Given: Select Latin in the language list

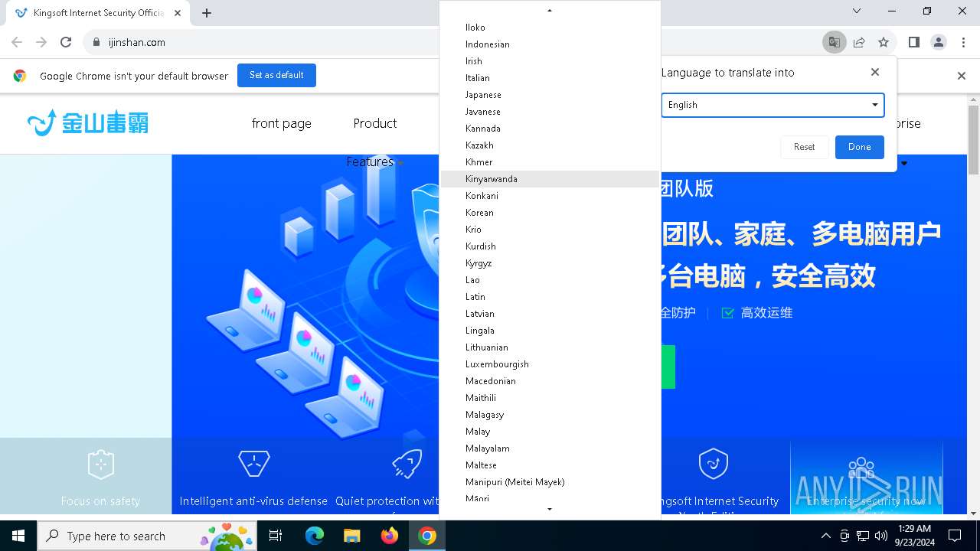Looking at the screenshot, I should pyautogui.click(x=550, y=297).
